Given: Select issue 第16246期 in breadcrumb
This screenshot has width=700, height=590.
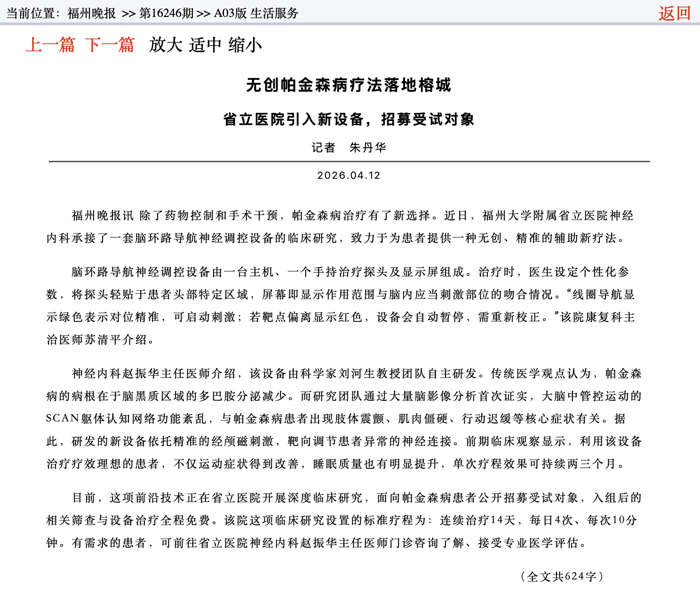Looking at the screenshot, I should (166, 13).
